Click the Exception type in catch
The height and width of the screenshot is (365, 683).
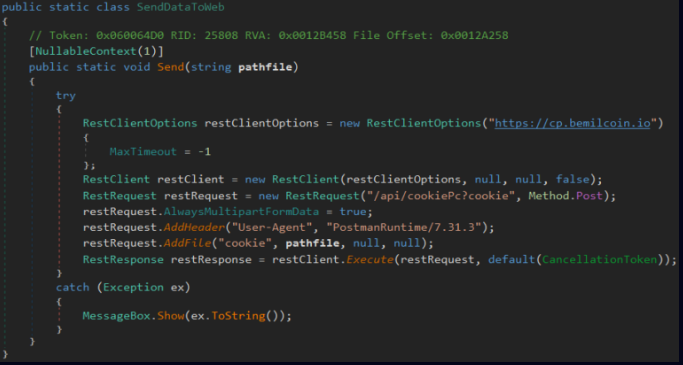[x=133, y=287]
